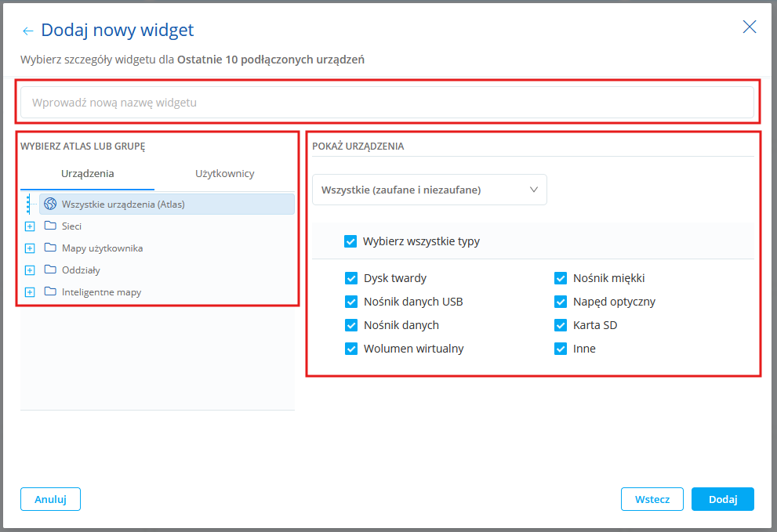Click the Sieci folder icon
The height and width of the screenshot is (532, 777).
pos(50,226)
